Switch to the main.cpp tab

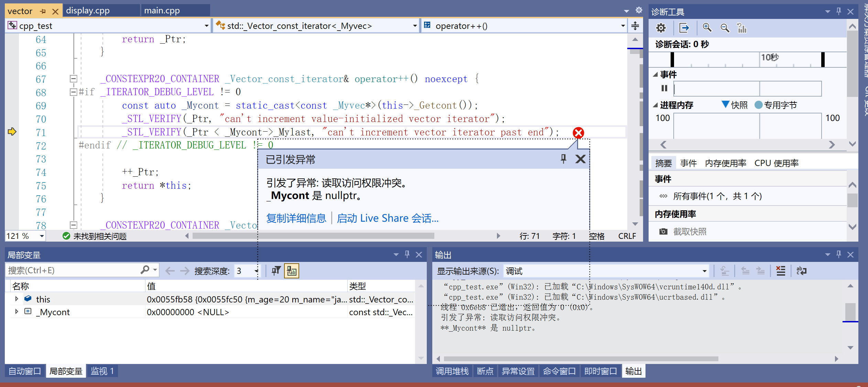(x=162, y=10)
